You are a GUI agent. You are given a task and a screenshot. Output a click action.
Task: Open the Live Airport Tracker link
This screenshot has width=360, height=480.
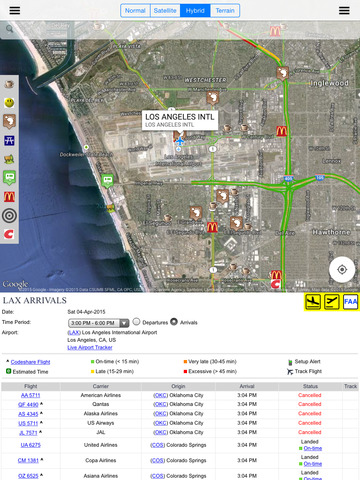click(90, 347)
